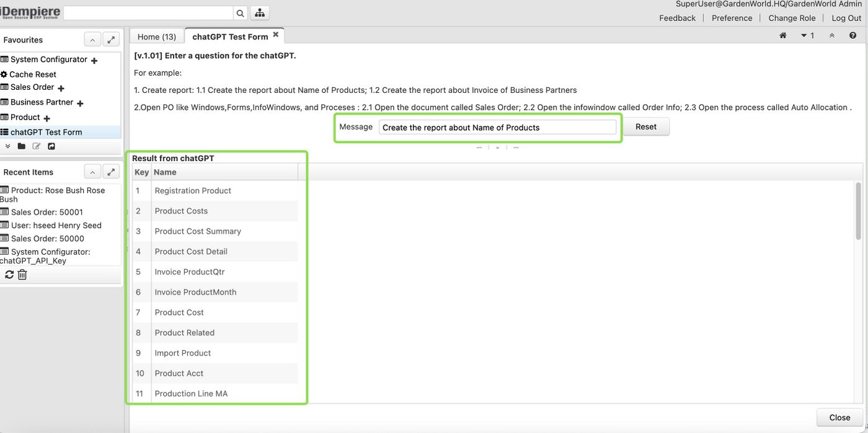Click the Close button at the bottom
Screen dimensions: 868x433
click(x=839, y=417)
